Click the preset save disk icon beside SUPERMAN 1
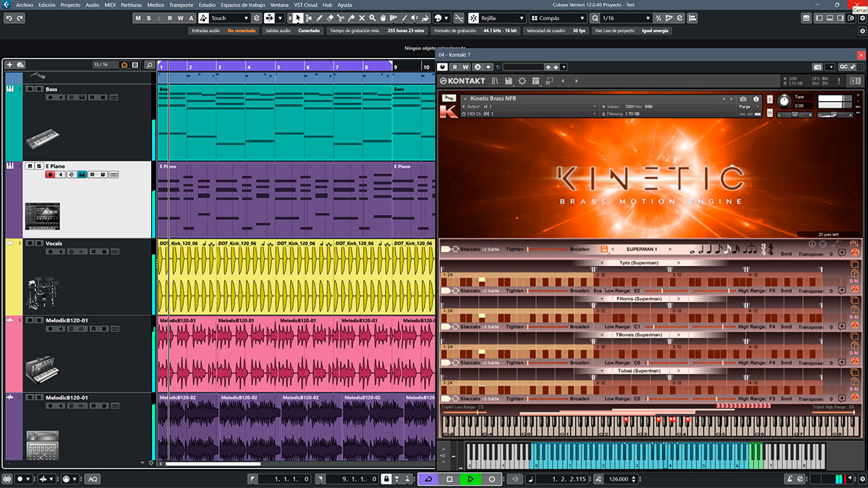868x488 pixels. [604, 249]
